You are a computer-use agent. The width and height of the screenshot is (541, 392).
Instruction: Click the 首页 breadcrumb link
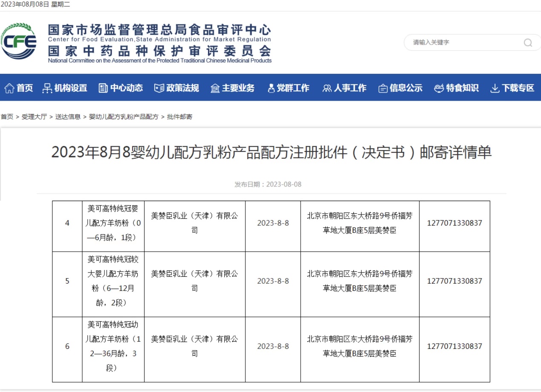(7, 117)
